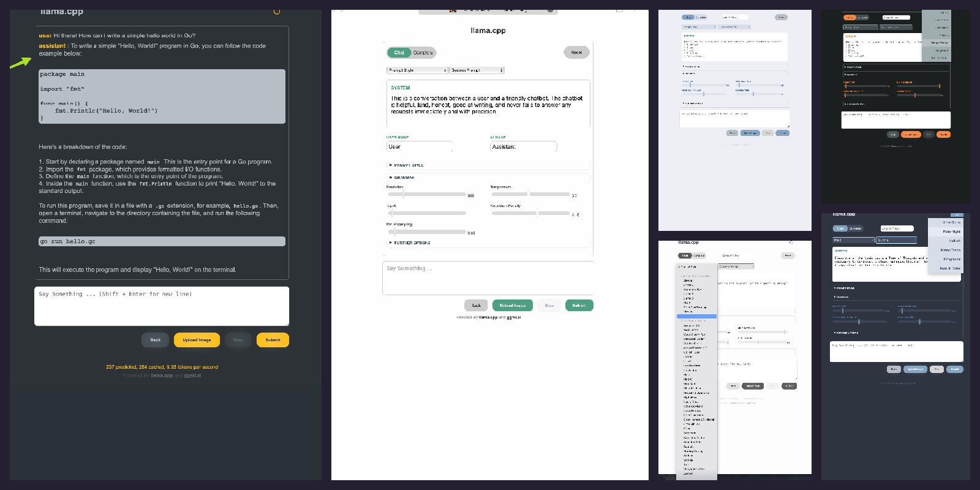Click yellow Upload Image button in dark chat panel
This screenshot has width=980, height=490.
197,340
